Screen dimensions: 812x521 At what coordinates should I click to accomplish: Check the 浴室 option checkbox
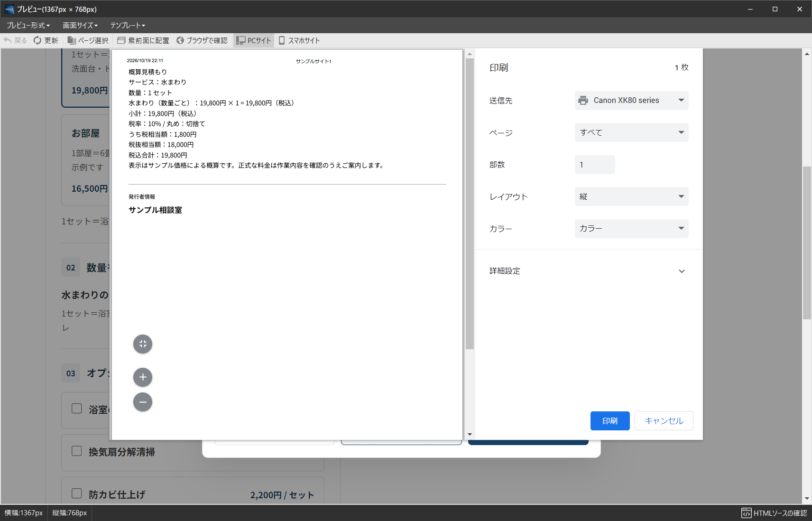tap(76, 409)
